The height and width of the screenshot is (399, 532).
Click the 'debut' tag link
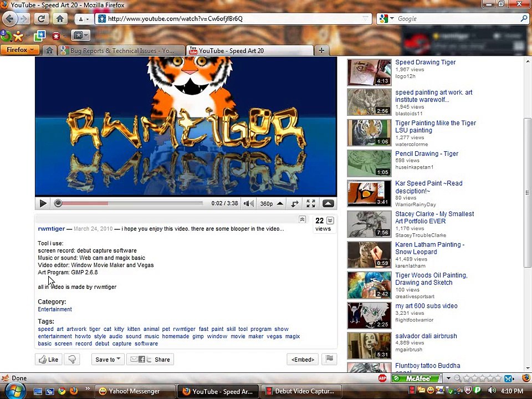(102, 344)
